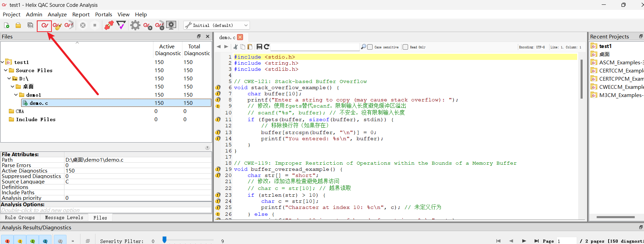
Task: Collapse the 桌面 folder tree node
Action: pos(12,86)
